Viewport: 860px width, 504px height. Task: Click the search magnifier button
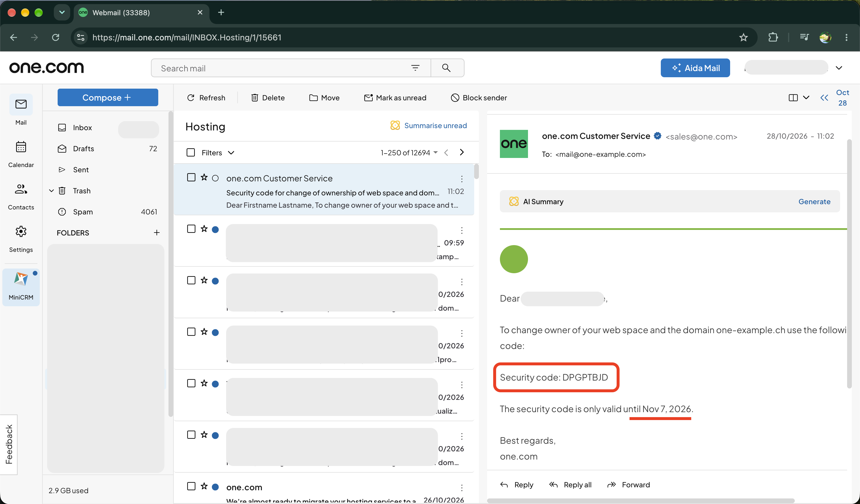point(446,68)
